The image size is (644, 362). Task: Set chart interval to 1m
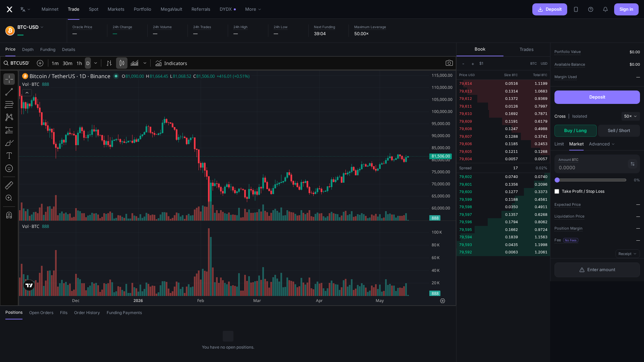pos(55,63)
